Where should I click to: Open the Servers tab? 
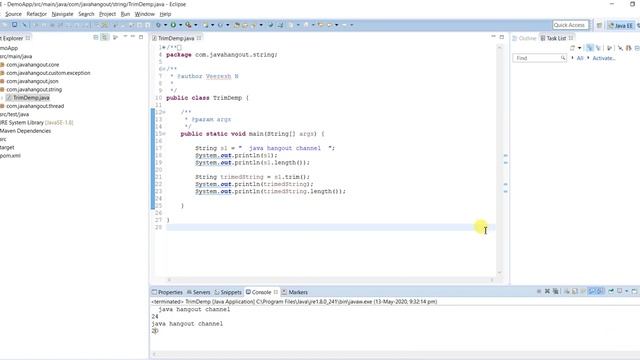coord(198,292)
